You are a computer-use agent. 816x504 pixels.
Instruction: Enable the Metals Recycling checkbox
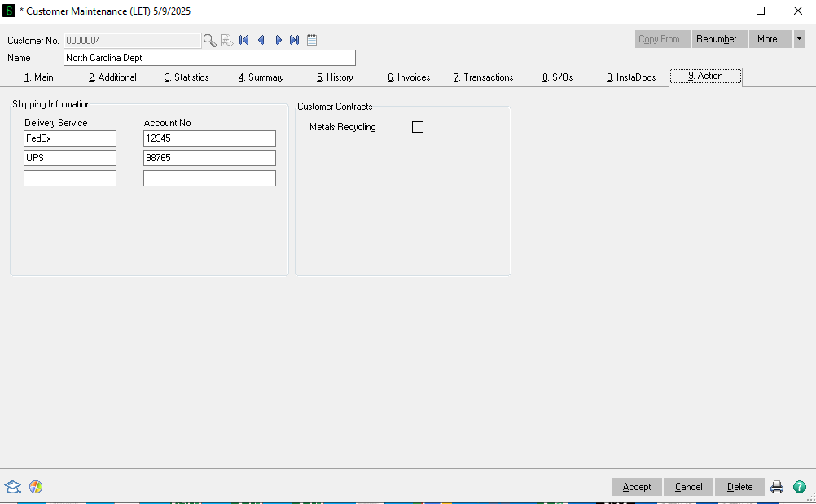[418, 127]
